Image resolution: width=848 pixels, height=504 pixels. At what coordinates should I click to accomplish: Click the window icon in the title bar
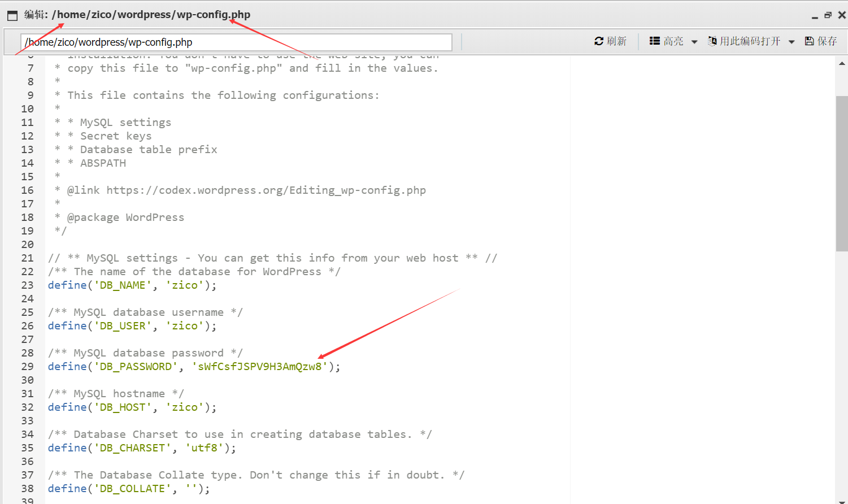coord(12,16)
